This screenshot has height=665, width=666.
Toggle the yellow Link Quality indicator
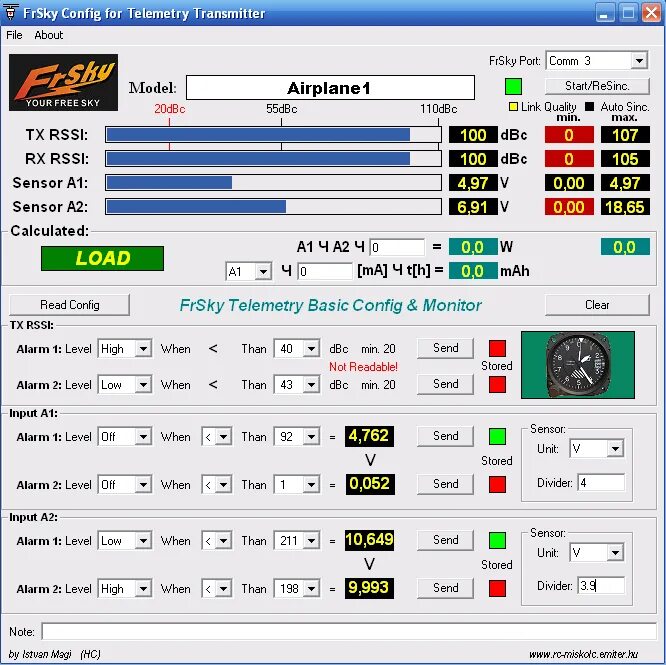pyautogui.click(x=513, y=106)
